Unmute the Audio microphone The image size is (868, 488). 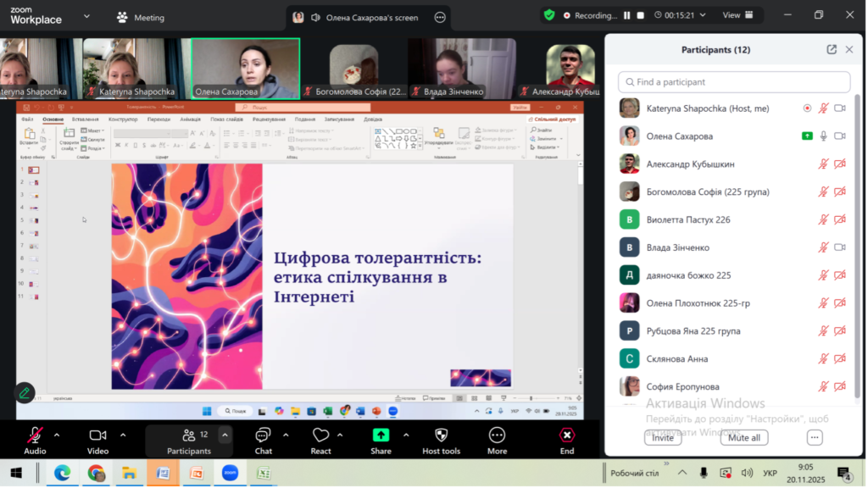pyautogui.click(x=35, y=435)
